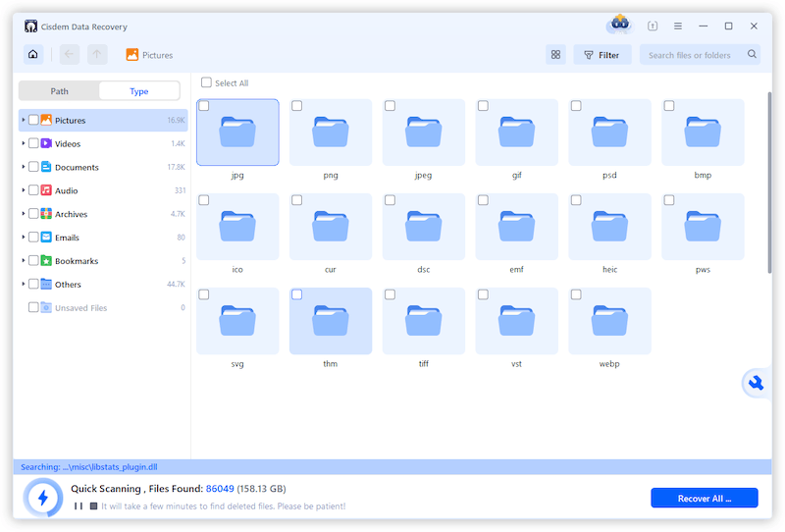The height and width of the screenshot is (532, 785).
Task: Click the search magnifier icon
Action: [752, 54]
